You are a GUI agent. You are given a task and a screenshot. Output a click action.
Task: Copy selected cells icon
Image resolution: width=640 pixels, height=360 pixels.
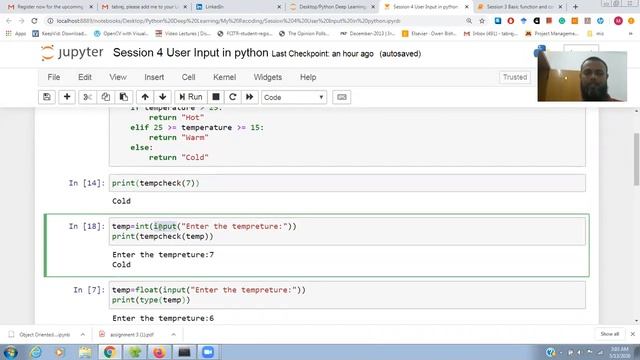pyautogui.click(x=105, y=97)
